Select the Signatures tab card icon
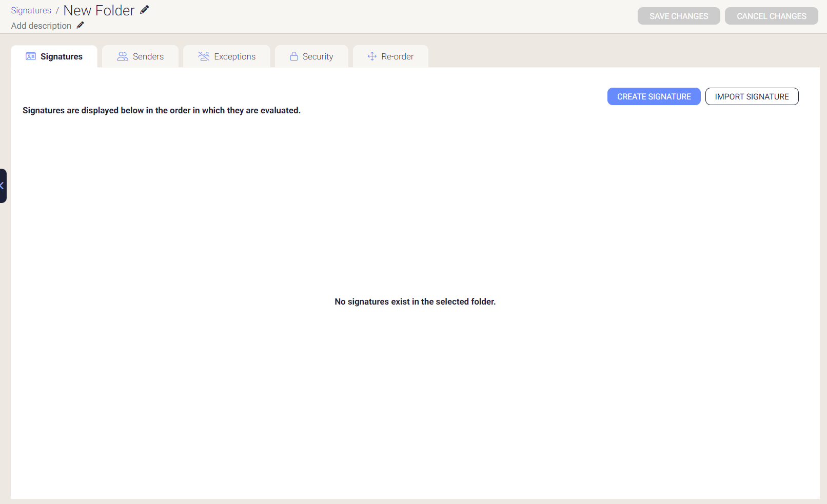The width and height of the screenshot is (827, 504). coord(31,56)
